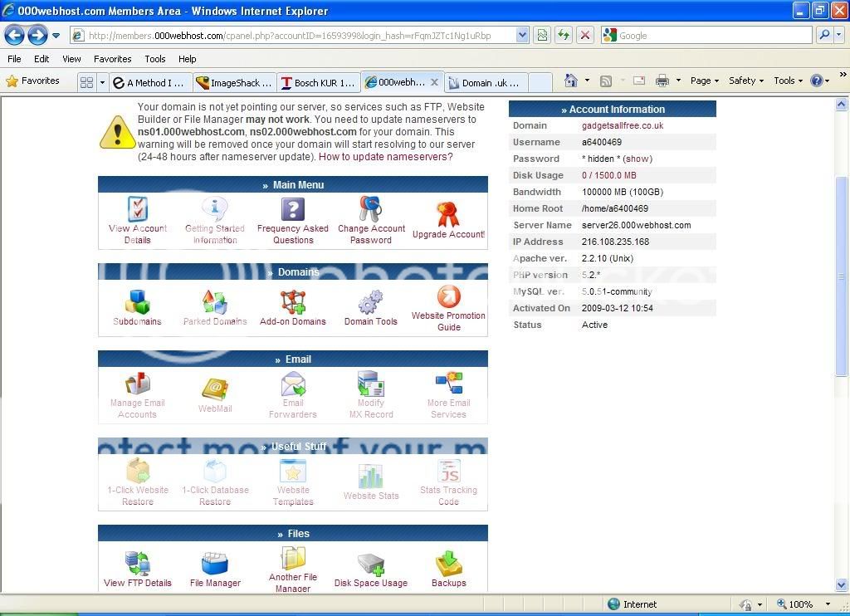This screenshot has width=850, height=616.
Task: Click the Refresh page button
Action: (x=564, y=36)
